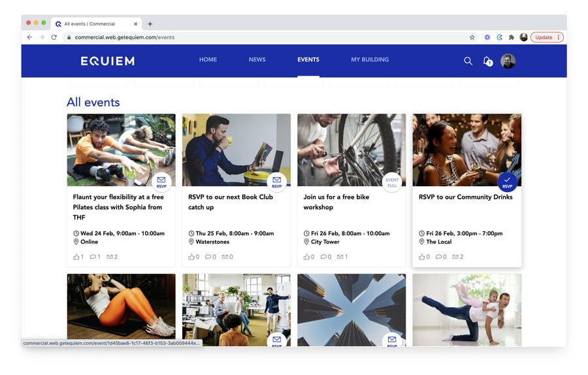The height and width of the screenshot is (375, 588).
Task: Click the bookmark star in address bar
Action: click(472, 37)
